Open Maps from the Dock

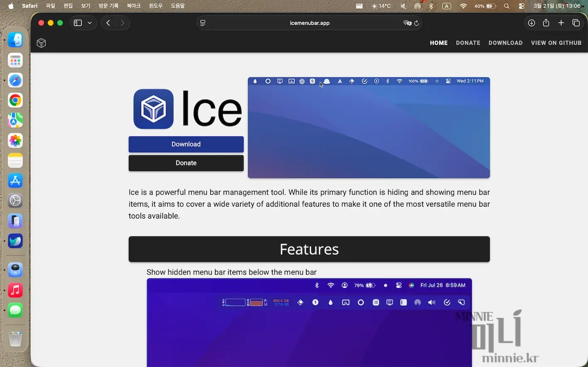[15, 120]
